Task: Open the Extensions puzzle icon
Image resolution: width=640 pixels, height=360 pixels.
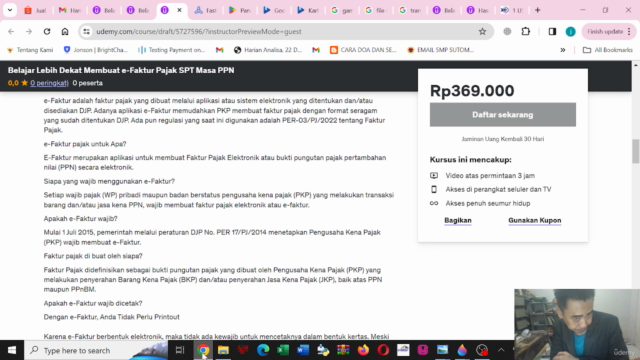Action: (x=526, y=31)
